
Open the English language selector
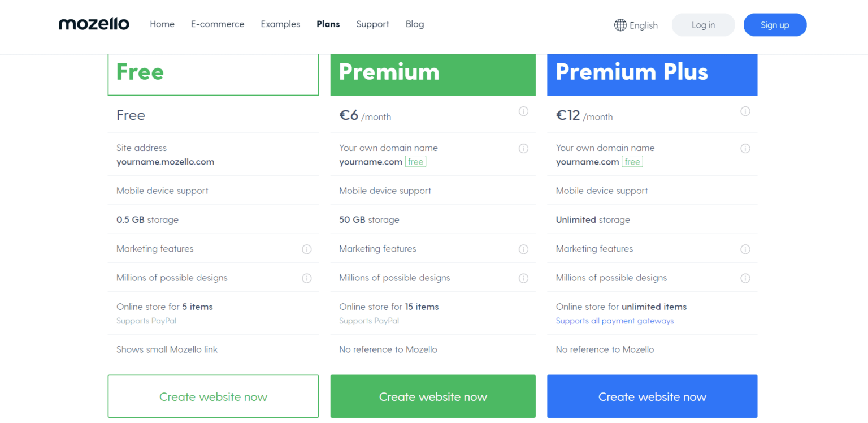(643, 25)
